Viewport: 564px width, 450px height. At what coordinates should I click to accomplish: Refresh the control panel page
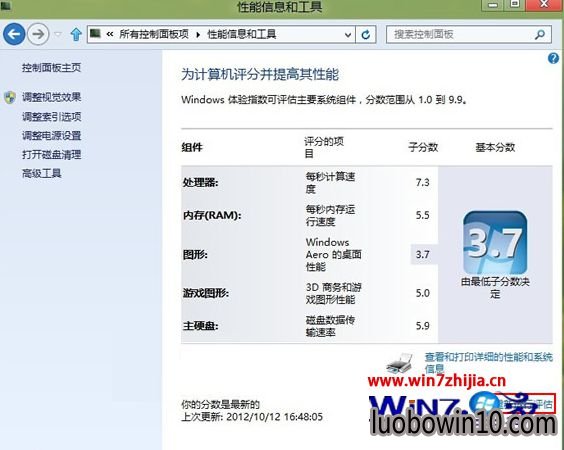pyautogui.click(x=366, y=35)
